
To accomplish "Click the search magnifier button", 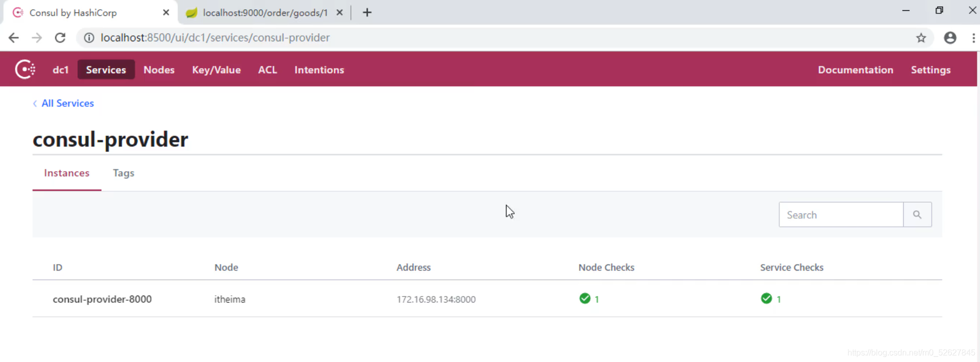I will click(x=917, y=215).
